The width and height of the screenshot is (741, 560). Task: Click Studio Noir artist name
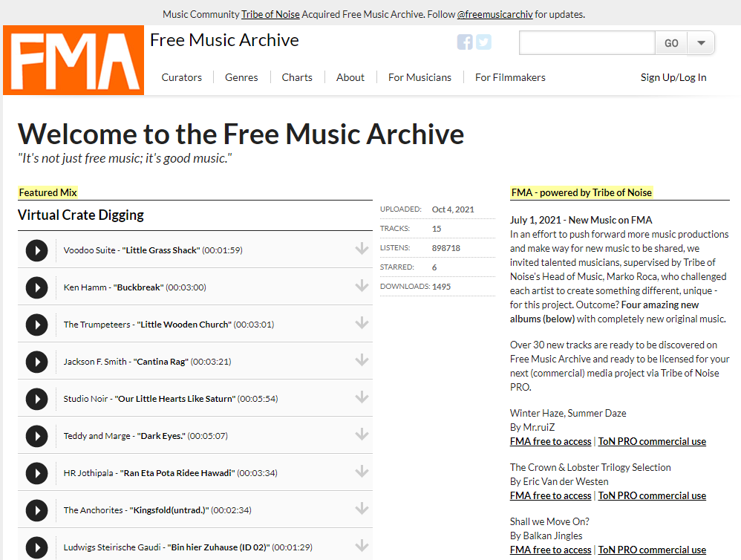point(85,399)
